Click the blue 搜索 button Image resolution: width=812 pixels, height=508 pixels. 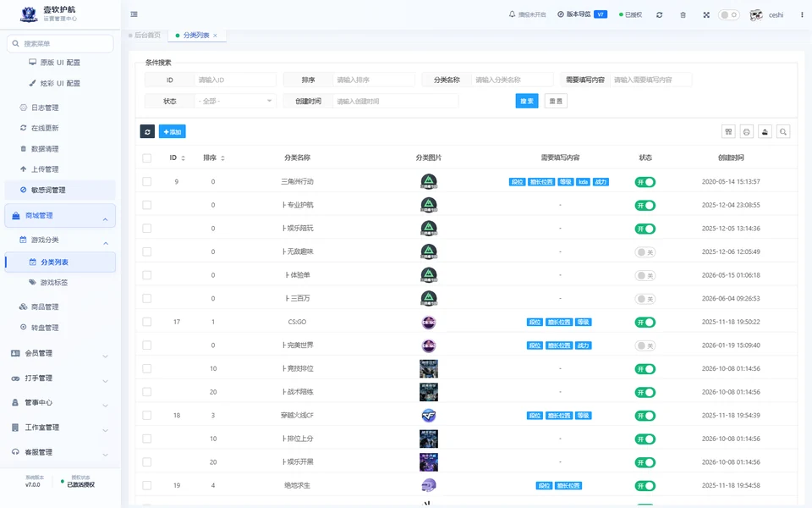click(x=527, y=101)
